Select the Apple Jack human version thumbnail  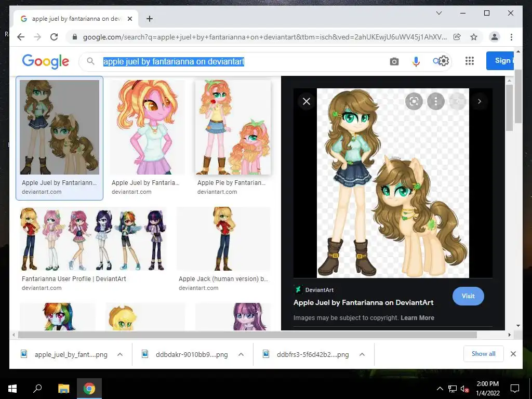coord(223,238)
